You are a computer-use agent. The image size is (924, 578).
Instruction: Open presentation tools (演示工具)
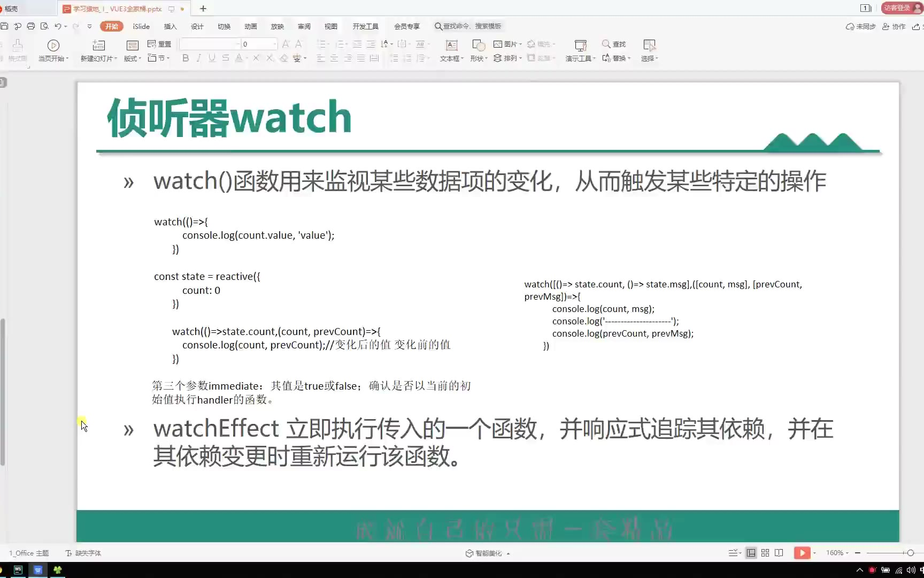(580, 50)
